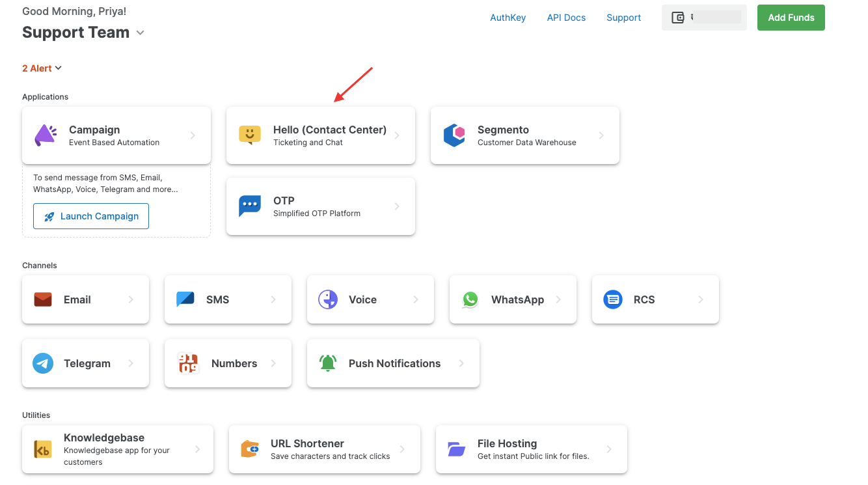Click the WhatsApp card label

tap(517, 299)
